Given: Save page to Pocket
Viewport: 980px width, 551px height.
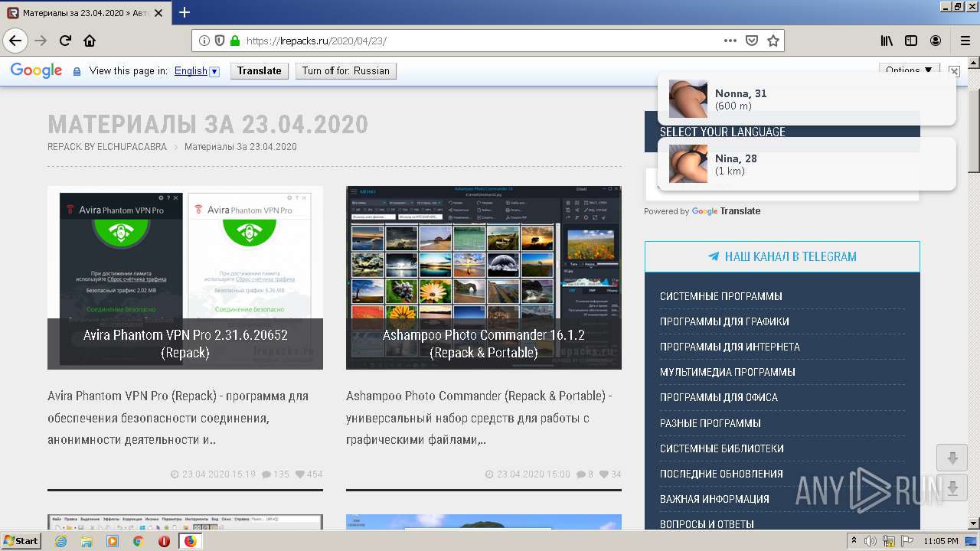Looking at the screenshot, I should (x=752, y=41).
